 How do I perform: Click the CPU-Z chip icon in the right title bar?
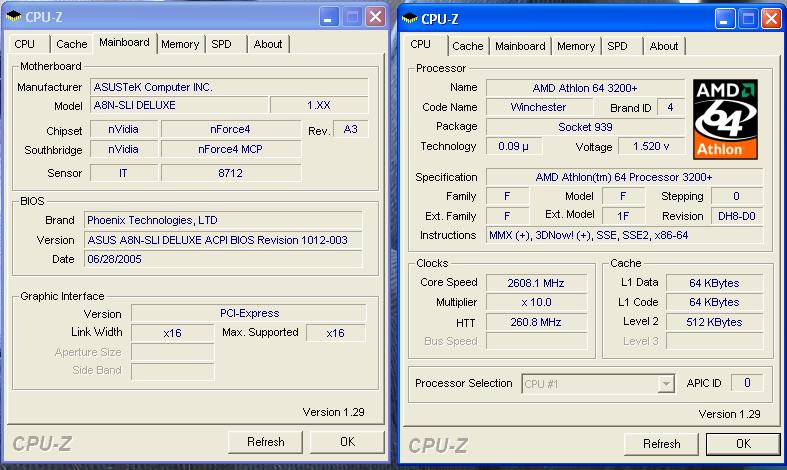[x=410, y=19]
